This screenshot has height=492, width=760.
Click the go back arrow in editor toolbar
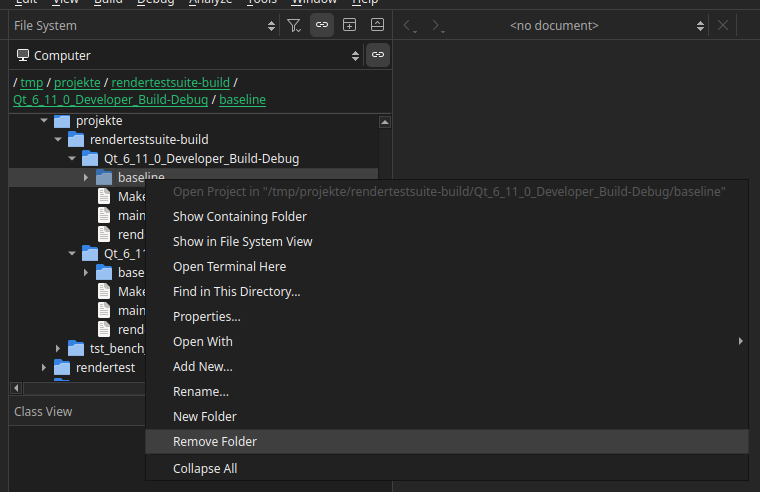(410, 25)
